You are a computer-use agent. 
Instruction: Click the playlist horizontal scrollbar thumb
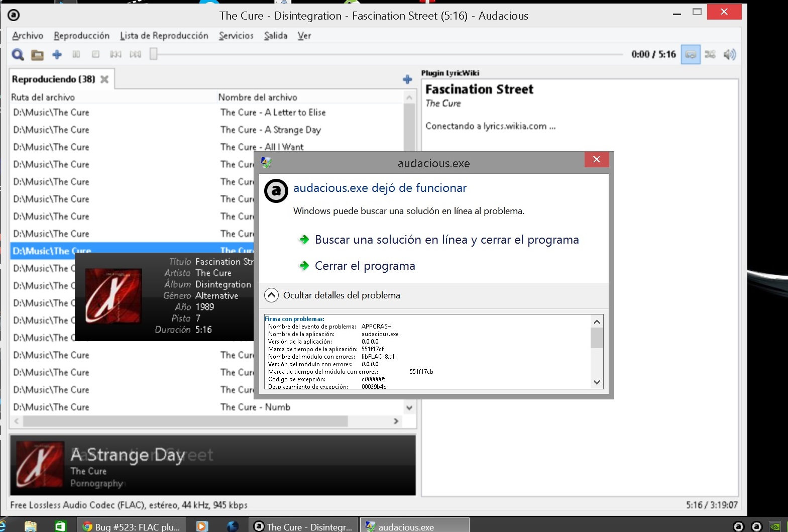(185, 421)
